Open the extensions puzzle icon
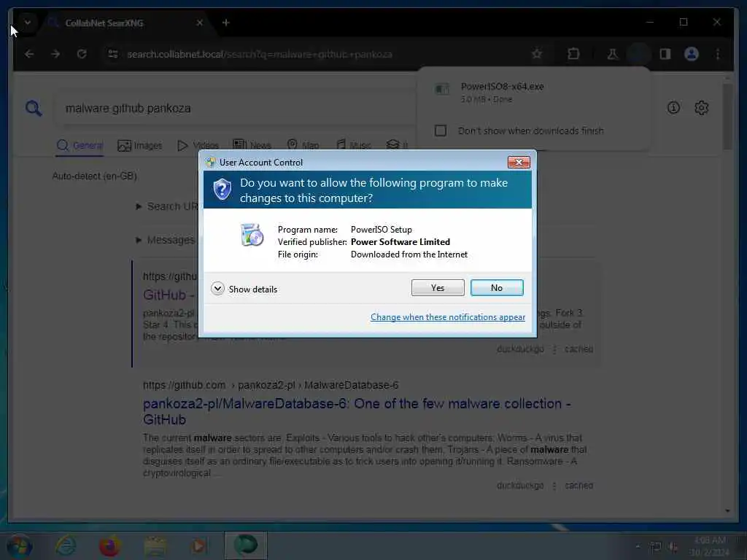This screenshot has height=560, width=747. click(573, 54)
